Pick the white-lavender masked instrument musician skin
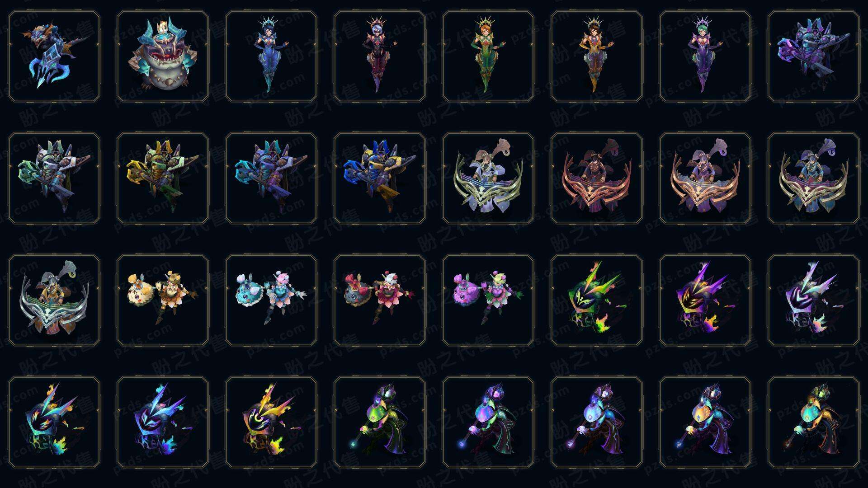Image resolution: width=868 pixels, height=488 pixels. 488,178
